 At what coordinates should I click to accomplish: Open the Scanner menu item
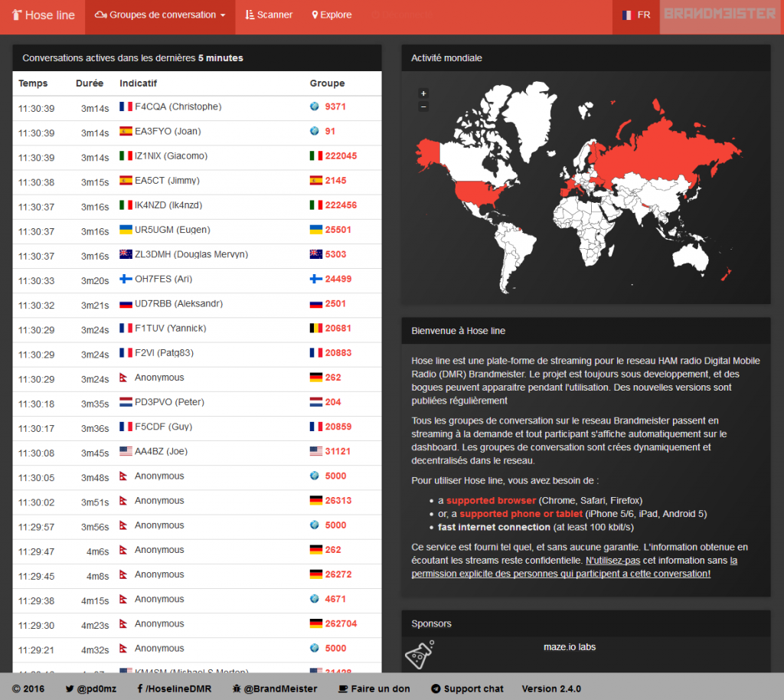click(x=269, y=15)
